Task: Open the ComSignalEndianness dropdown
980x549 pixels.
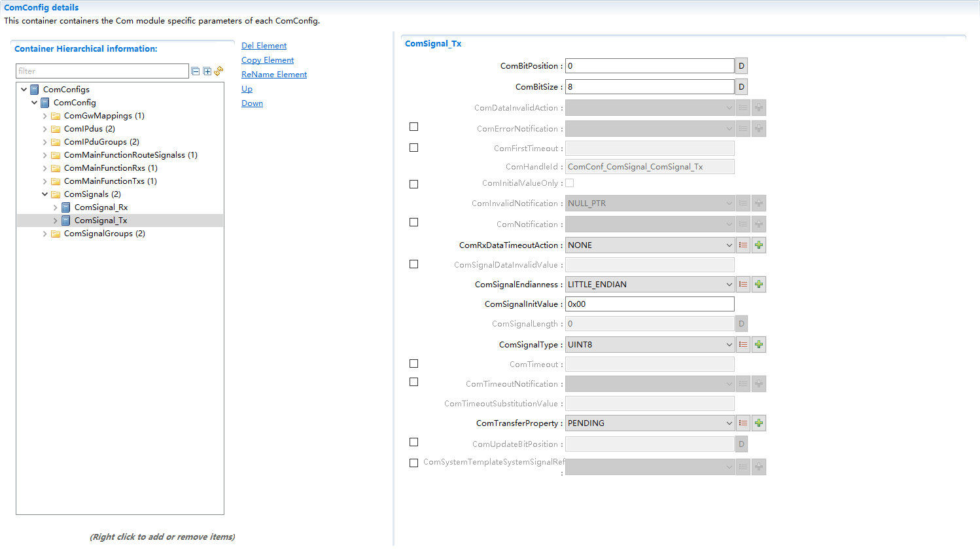Action: (650, 285)
